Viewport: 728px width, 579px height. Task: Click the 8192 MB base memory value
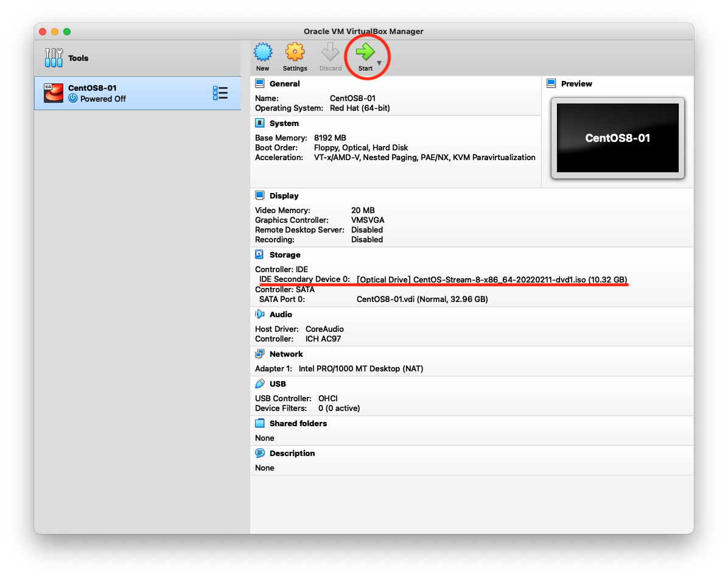[330, 138]
